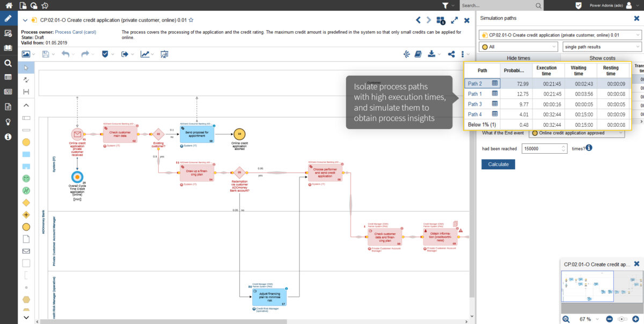Sort by Execution time column header
The image size is (644, 324).
click(x=546, y=70)
